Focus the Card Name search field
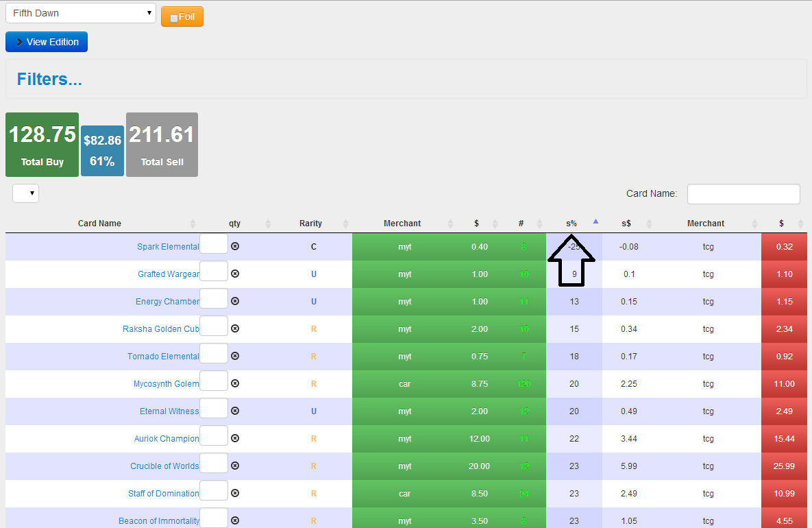 (x=743, y=194)
